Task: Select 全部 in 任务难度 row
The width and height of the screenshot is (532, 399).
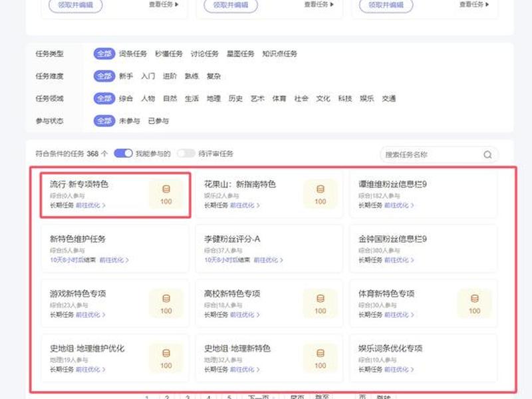Action: coord(104,76)
